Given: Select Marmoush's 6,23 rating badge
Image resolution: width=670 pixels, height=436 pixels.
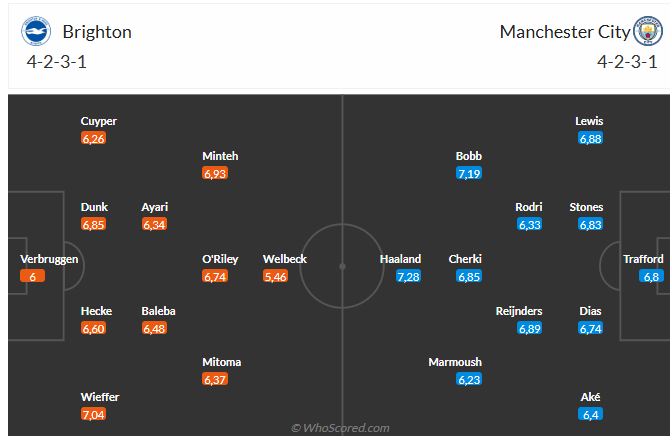Looking at the screenshot, I should pyautogui.click(x=469, y=379).
